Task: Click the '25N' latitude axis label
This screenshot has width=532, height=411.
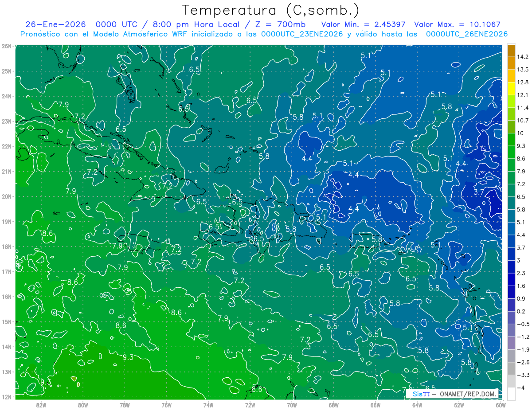Action: click(7, 71)
